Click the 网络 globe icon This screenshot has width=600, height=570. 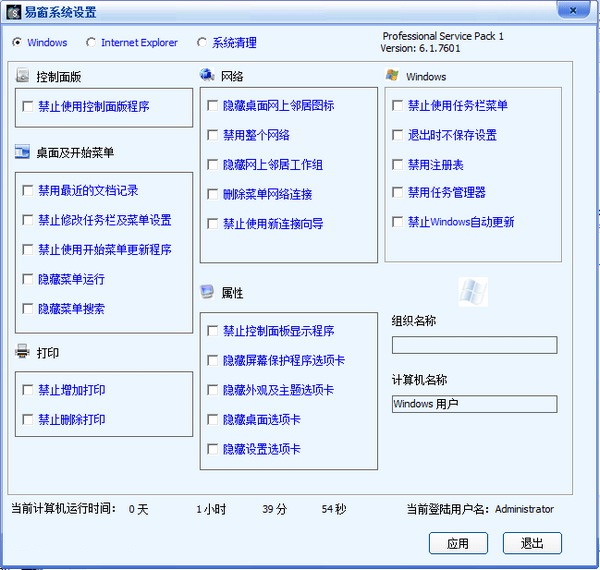coord(207,74)
